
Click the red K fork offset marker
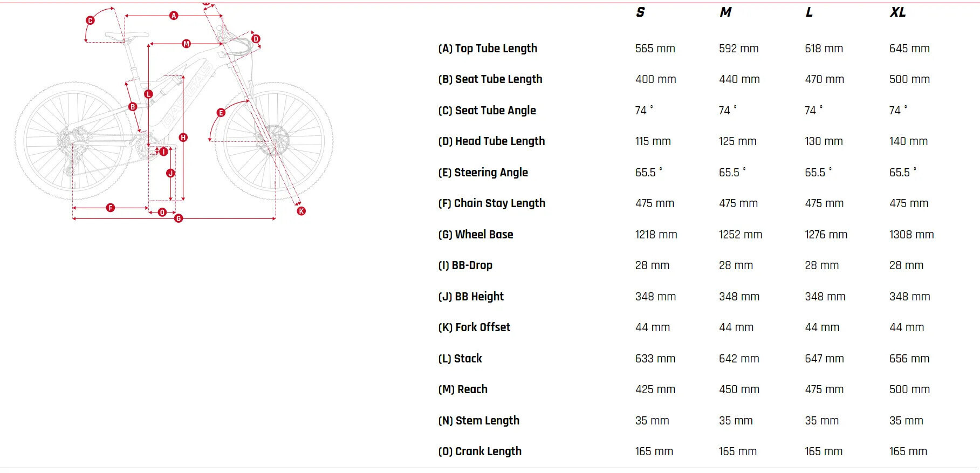point(301,211)
